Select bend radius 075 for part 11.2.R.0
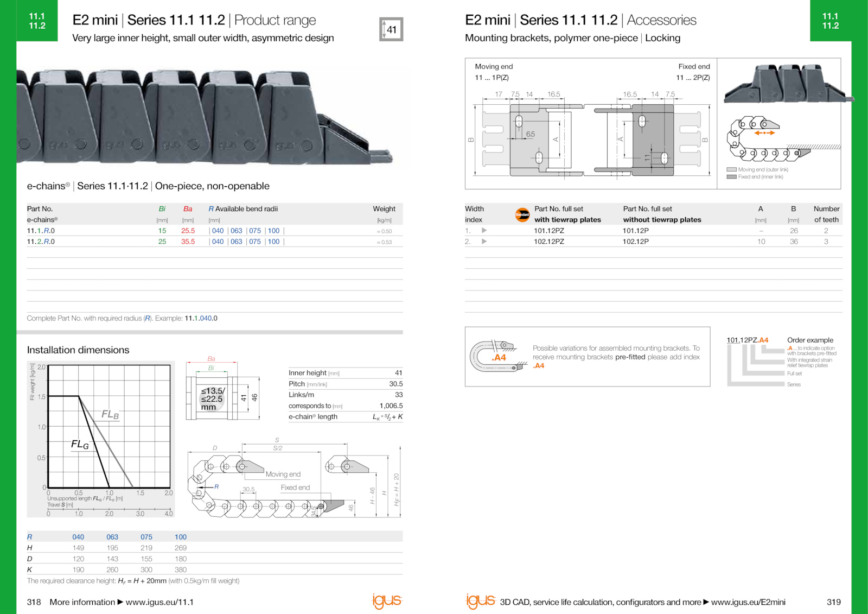 (255, 242)
